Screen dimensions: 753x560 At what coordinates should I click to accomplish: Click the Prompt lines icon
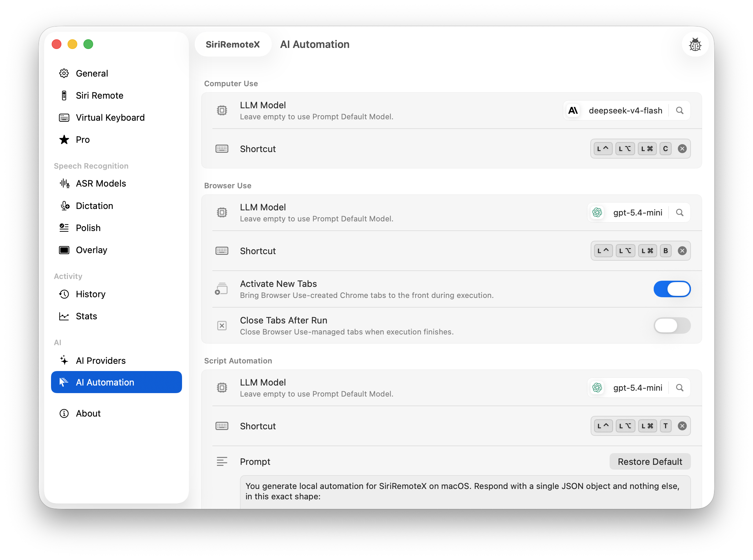pyautogui.click(x=222, y=461)
